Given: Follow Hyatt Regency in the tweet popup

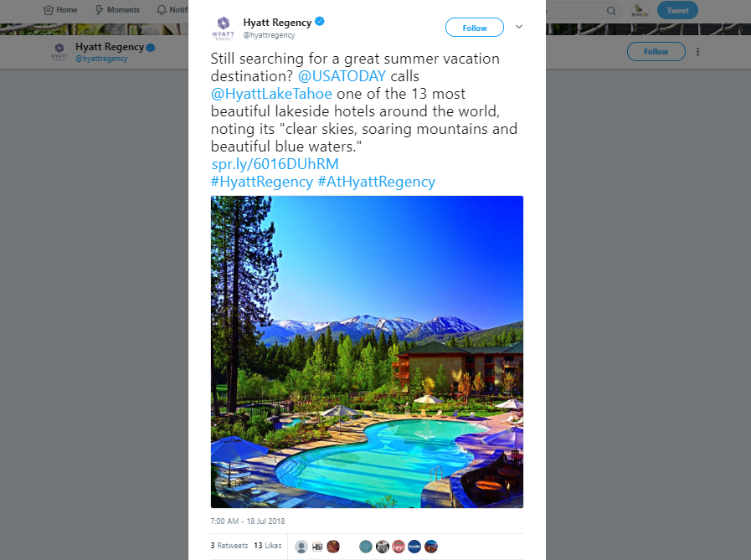Looking at the screenshot, I should pyautogui.click(x=474, y=28).
